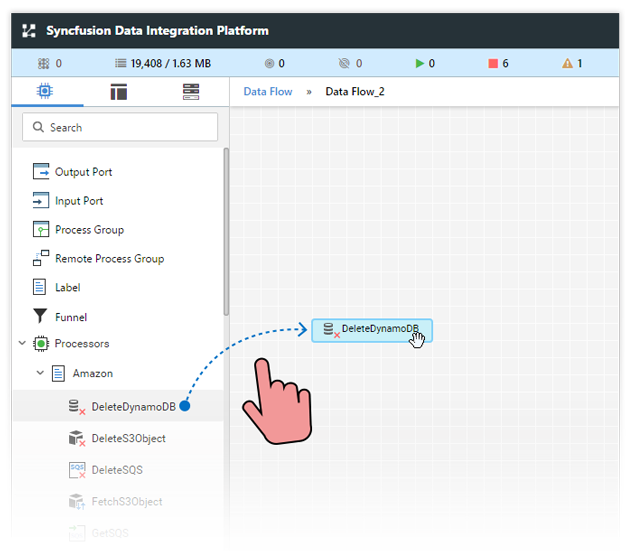The width and height of the screenshot is (635, 551).
Task: Click the DeleteSQS queue icon
Action: (x=77, y=470)
